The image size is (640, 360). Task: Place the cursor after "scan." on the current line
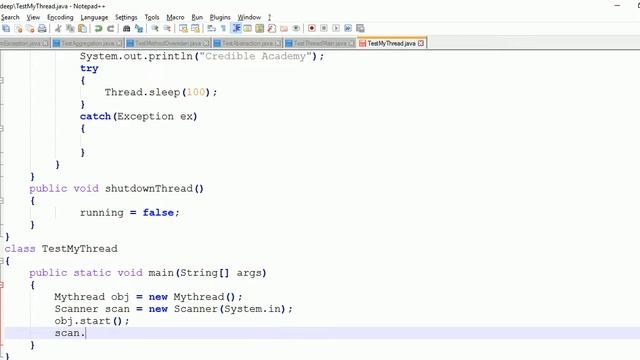click(x=86, y=333)
